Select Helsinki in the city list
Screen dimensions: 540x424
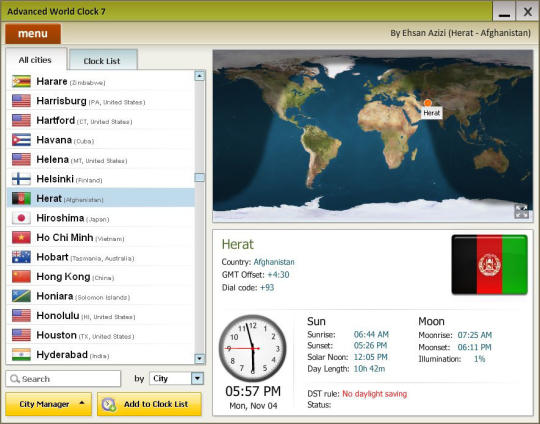[x=101, y=179]
